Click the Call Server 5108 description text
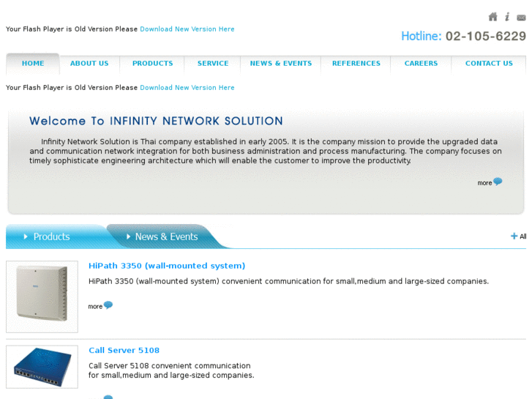This screenshot has height=399, width=532. pyautogui.click(x=171, y=370)
